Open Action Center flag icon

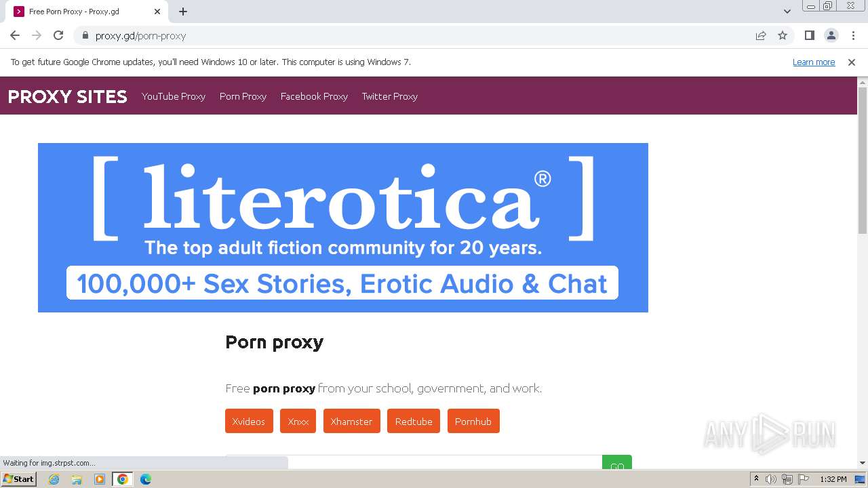coord(804,479)
